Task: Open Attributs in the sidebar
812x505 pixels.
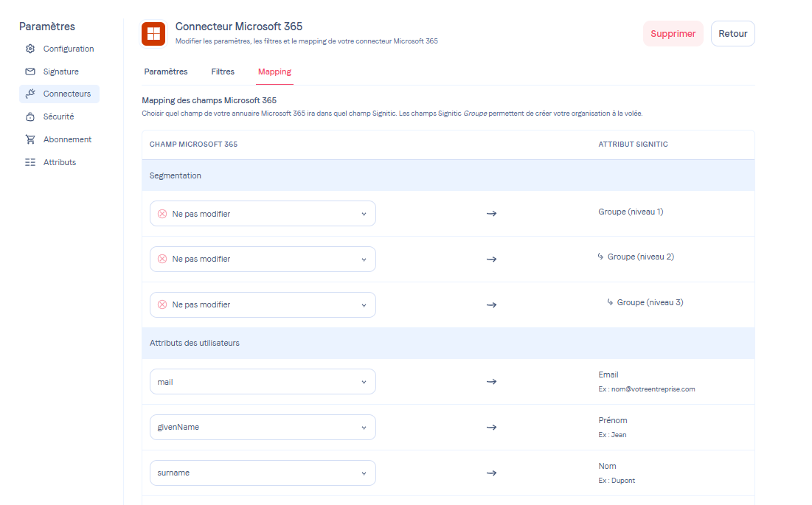Action: pyautogui.click(x=60, y=162)
